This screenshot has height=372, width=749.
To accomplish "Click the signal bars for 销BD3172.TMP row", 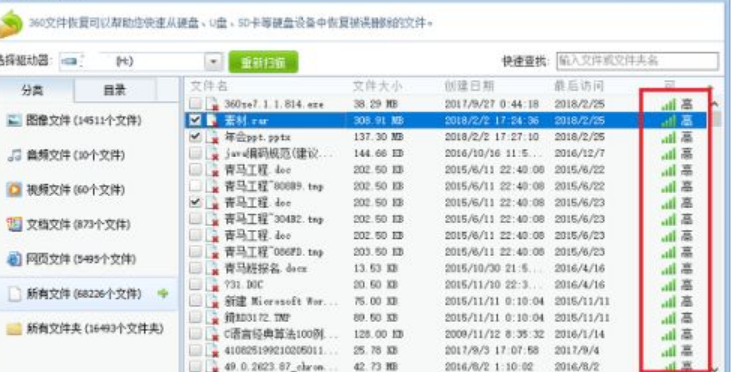I will tap(669, 318).
